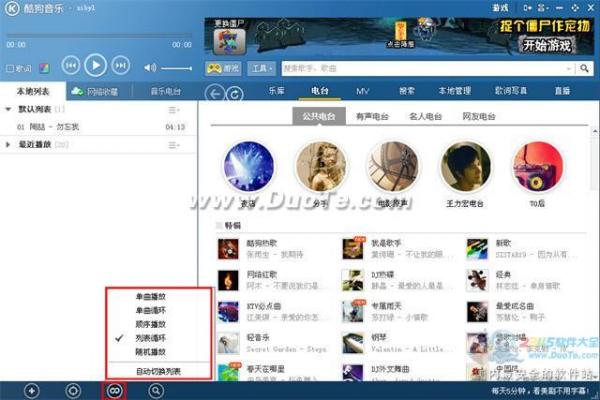
Task: Play the 轻音乐 channel
Action: click(228, 343)
